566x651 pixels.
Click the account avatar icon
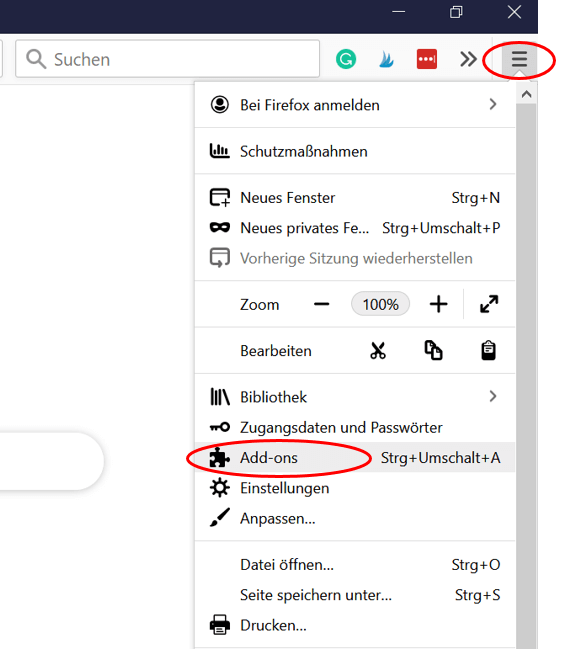point(220,105)
